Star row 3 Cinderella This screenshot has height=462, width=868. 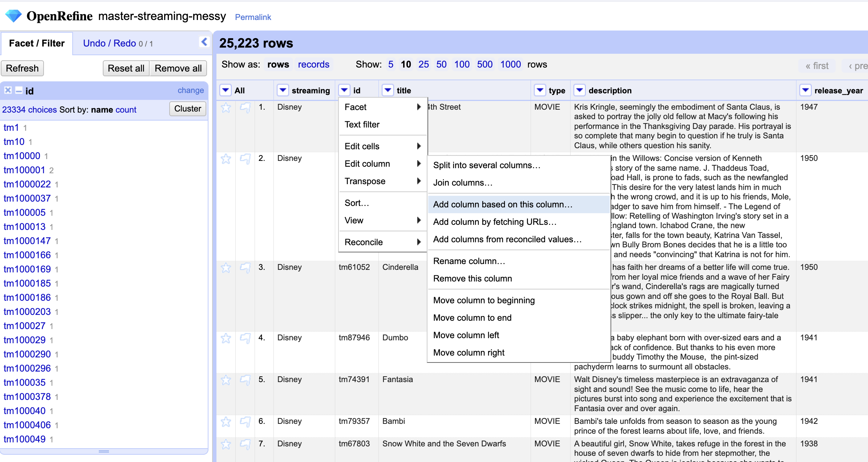226,268
